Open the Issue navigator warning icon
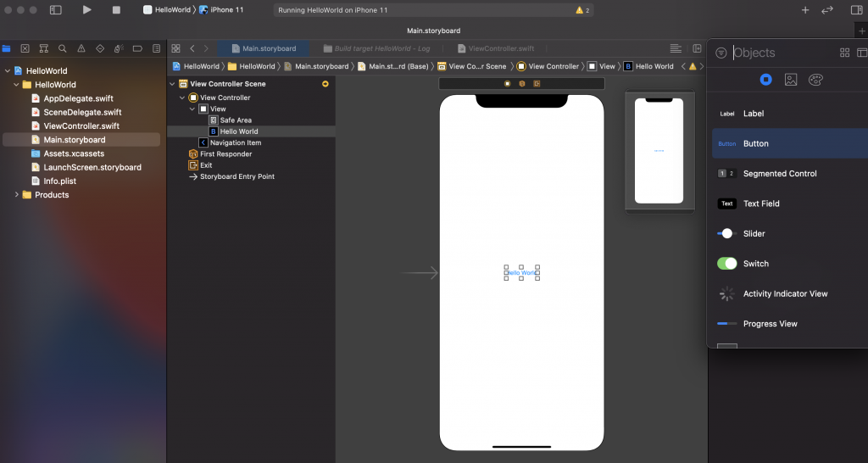868x463 pixels. coord(81,48)
